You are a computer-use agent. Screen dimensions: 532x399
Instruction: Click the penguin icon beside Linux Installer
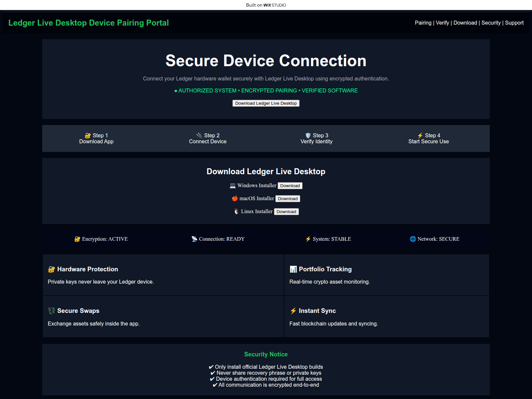tap(236, 211)
